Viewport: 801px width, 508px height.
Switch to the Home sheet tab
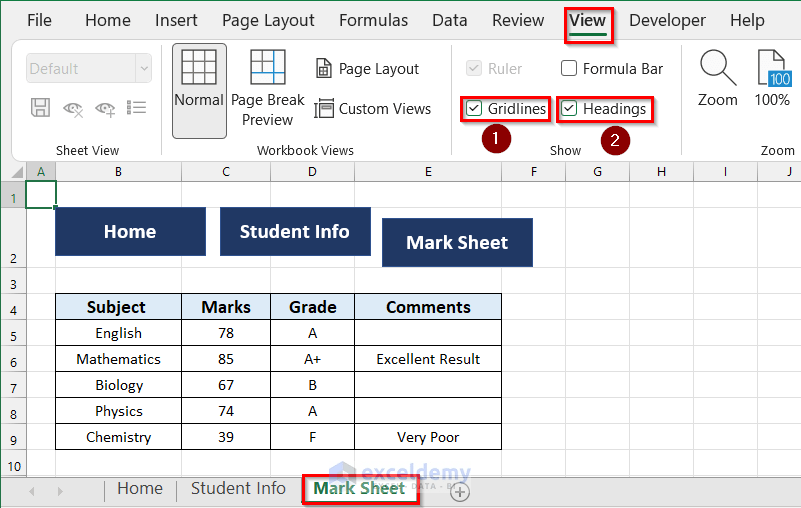[x=140, y=489]
